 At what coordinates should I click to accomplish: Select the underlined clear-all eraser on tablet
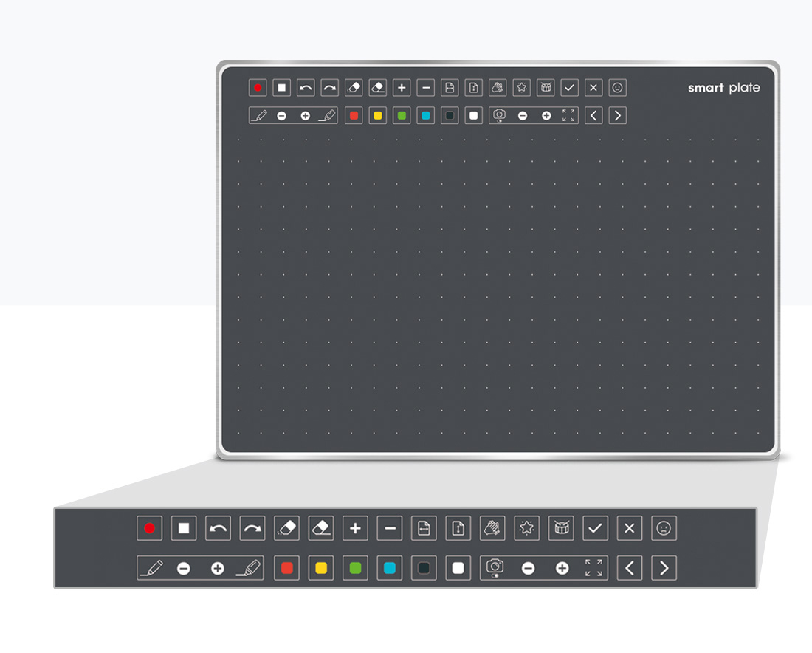[x=377, y=88]
